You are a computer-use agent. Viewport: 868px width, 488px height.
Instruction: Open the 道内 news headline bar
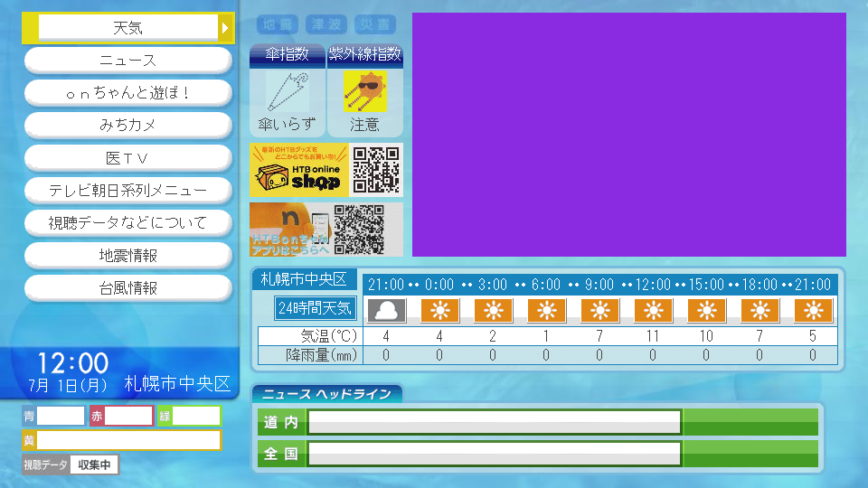494,422
